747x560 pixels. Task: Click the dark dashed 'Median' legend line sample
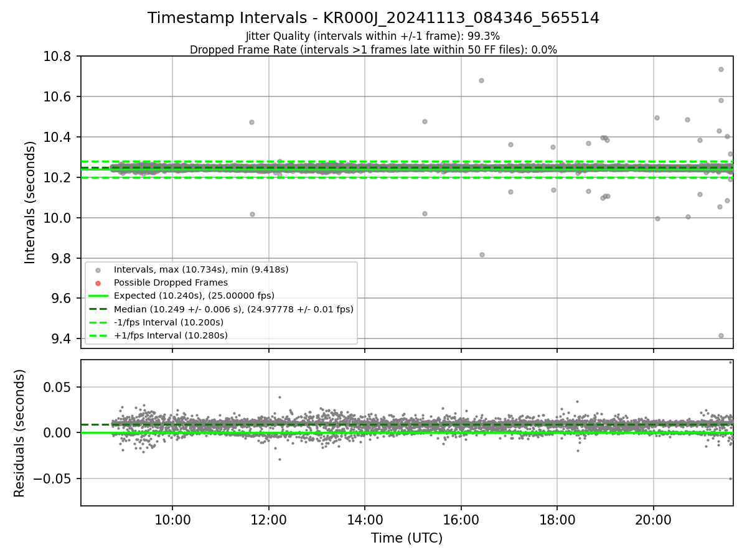point(98,309)
